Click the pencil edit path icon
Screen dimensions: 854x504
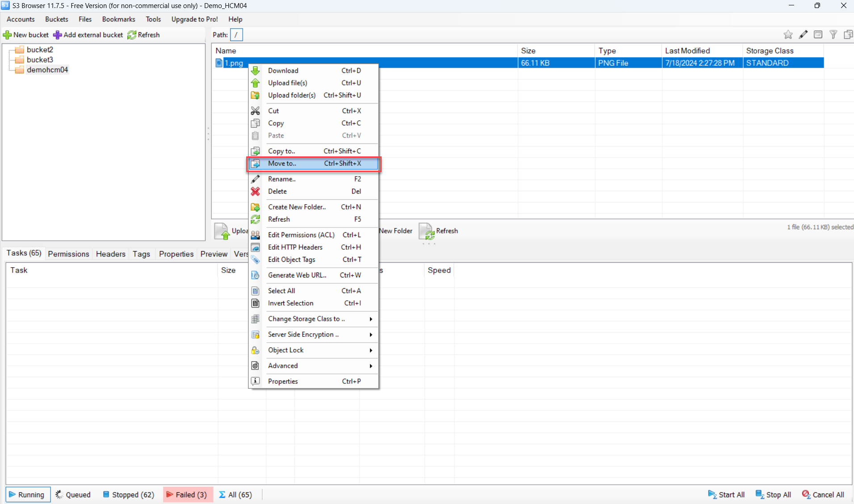pyautogui.click(x=803, y=35)
